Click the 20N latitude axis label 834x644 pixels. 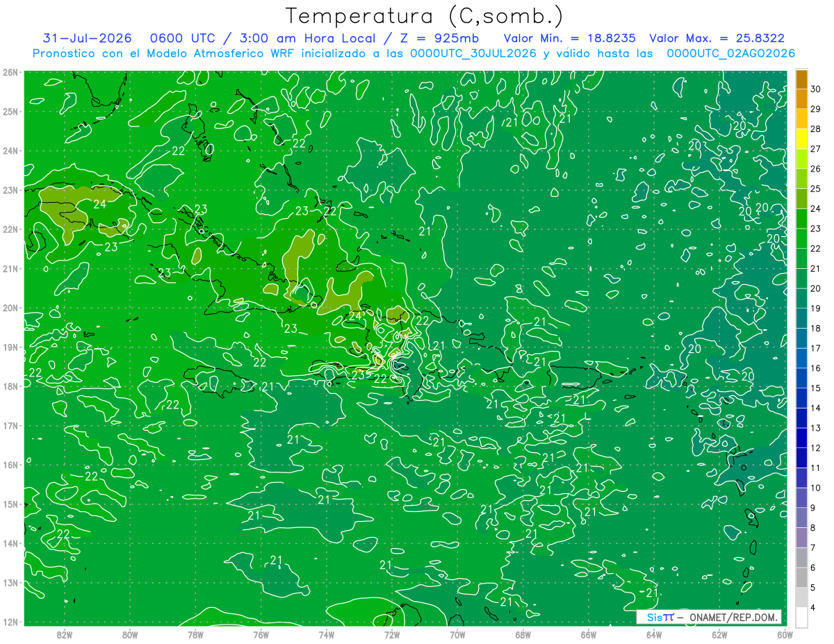(10, 308)
